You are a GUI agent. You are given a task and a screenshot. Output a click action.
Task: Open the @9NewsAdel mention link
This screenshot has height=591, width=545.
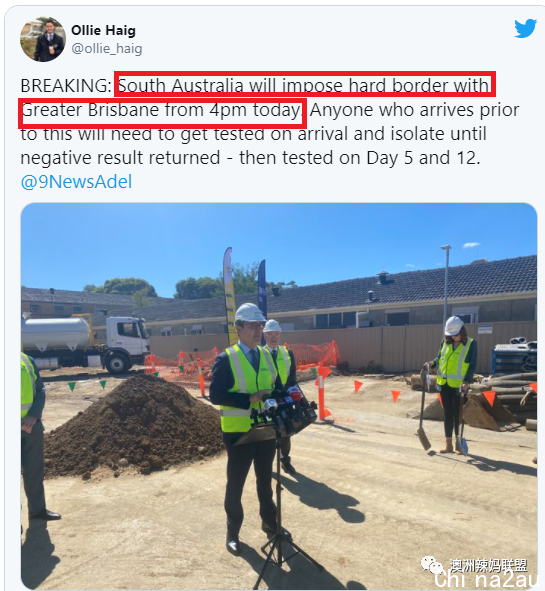pos(77,182)
